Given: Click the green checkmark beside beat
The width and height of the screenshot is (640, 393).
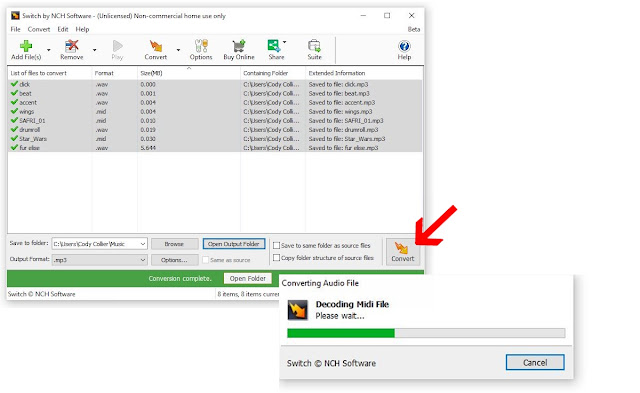Looking at the screenshot, I should pyautogui.click(x=14, y=93).
